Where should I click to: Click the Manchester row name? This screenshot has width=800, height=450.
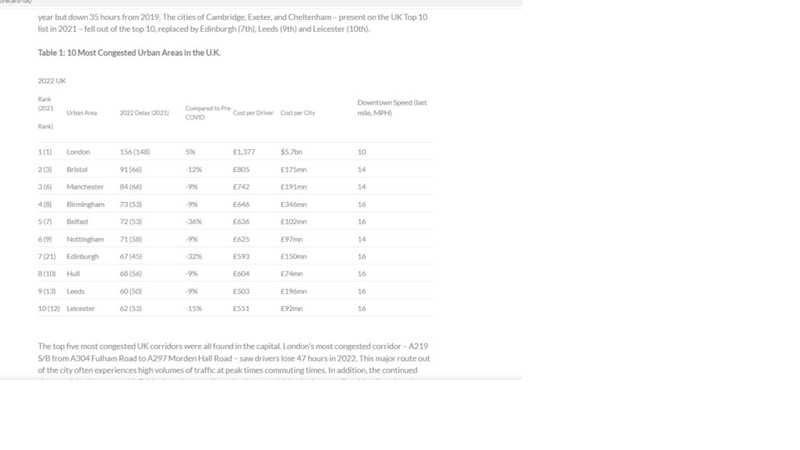85,187
